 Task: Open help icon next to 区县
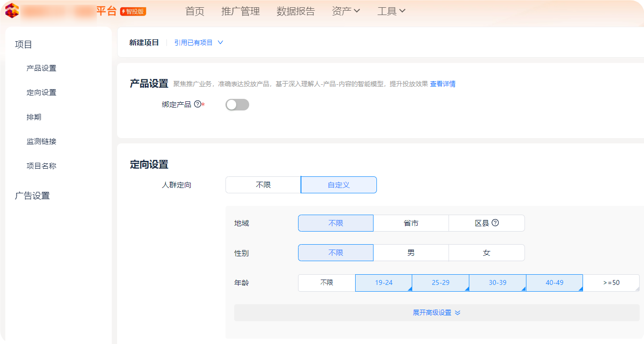[x=495, y=223]
